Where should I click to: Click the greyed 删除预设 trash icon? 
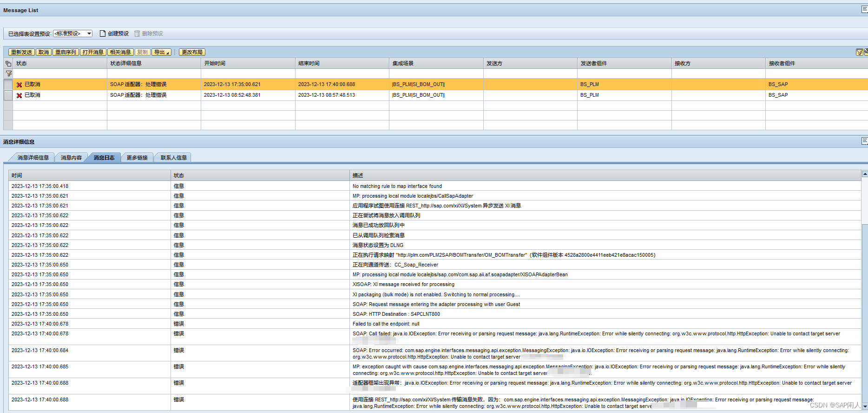(x=137, y=33)
